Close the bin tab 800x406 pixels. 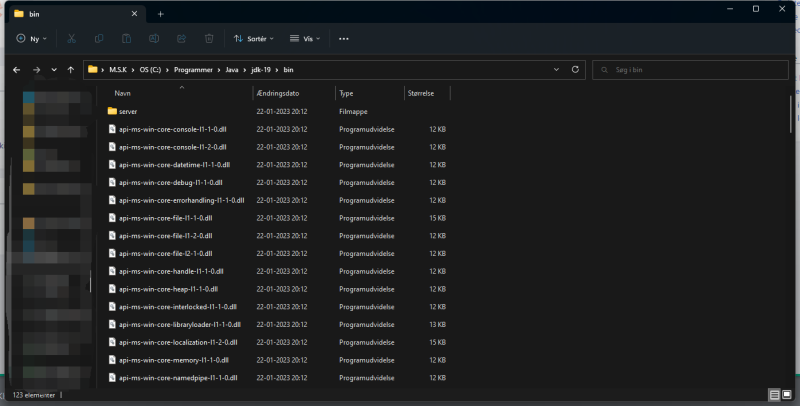click(134, 14)
